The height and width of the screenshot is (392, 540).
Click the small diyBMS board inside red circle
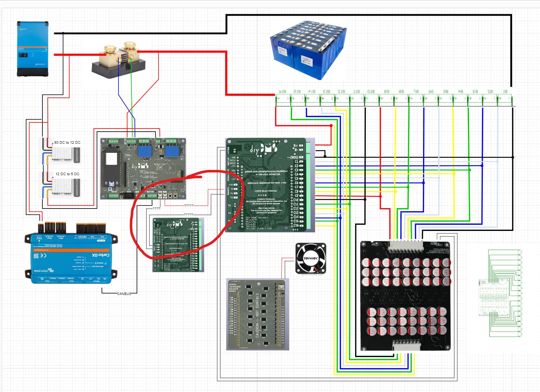[178, 245]
